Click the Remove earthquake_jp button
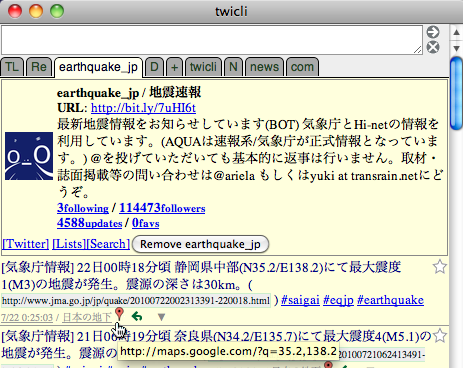463x368 pixels. 200,244
